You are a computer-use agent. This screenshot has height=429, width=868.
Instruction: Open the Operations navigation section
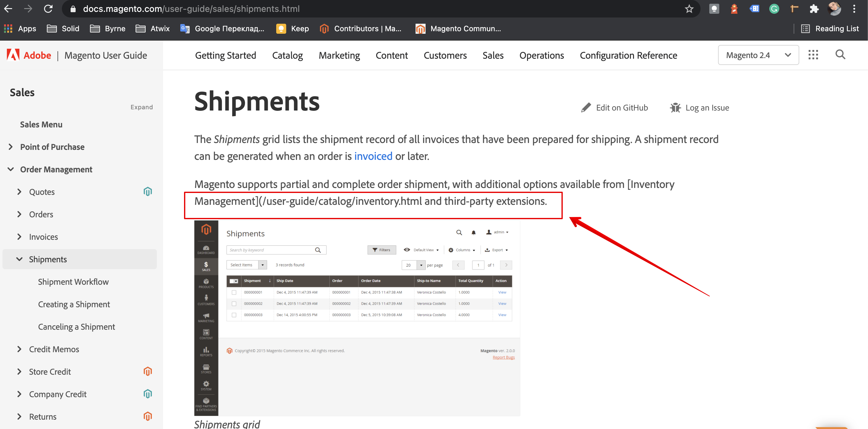click(x=541, y=55)
